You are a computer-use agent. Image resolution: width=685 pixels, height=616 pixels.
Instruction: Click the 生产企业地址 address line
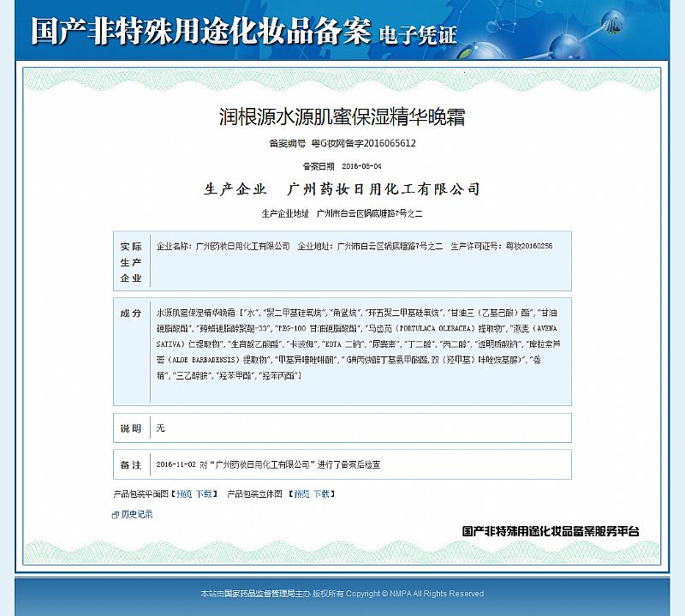tap(342, 212)
